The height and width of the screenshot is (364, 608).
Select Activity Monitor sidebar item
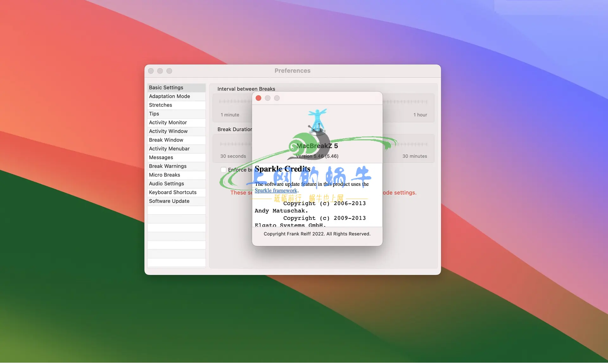[176, 122]
